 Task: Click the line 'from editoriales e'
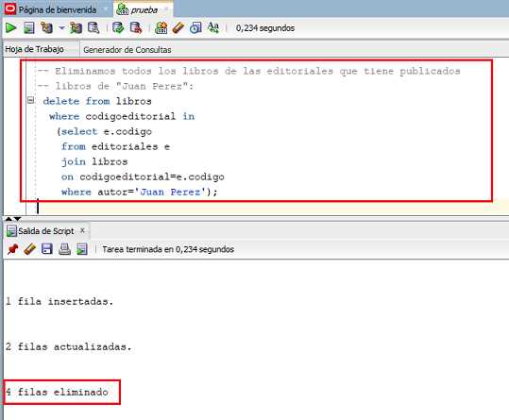[x=115, y=146]
